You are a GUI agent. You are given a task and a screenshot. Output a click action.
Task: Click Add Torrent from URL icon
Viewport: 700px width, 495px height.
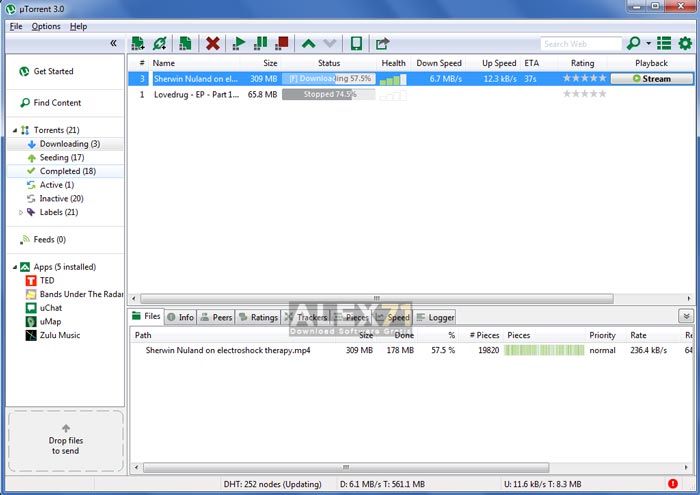click(x=160, y=43)
